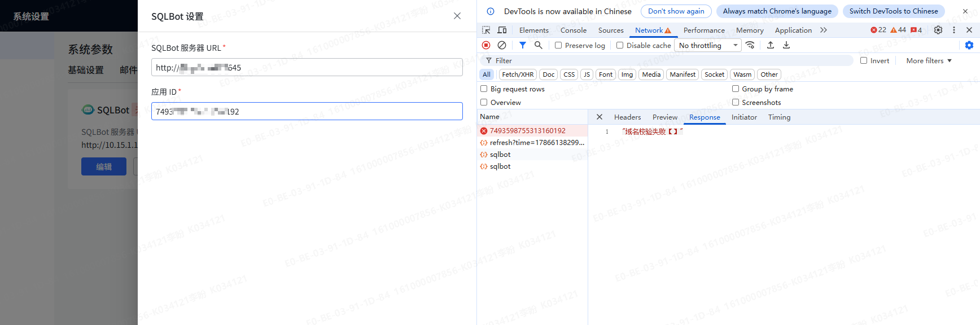Viewport: 980px width, 325px height.
Task: Enable Disable cache checkbox
Action: 620,45
